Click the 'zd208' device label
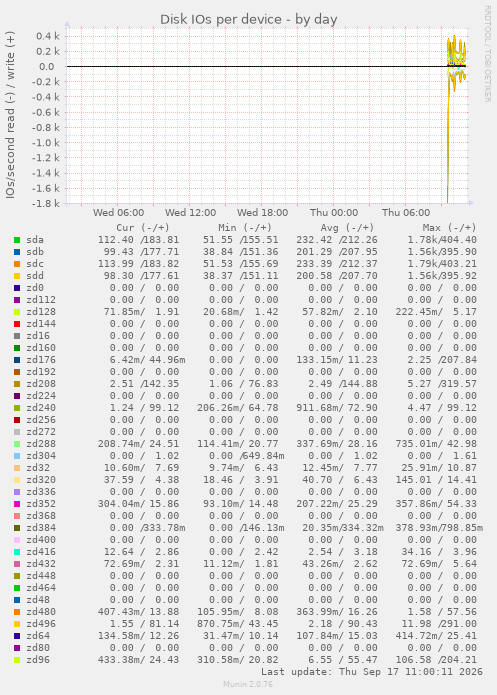 click(41, 384)
